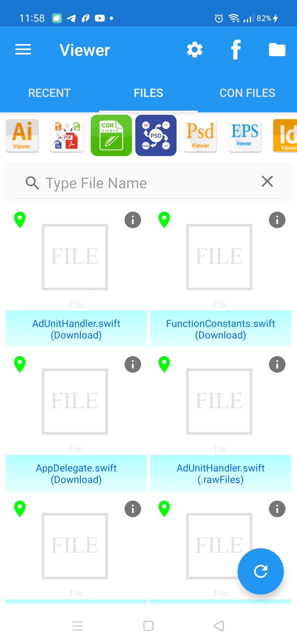The width and height of the screenshot is (297, 644).
Task: Open AppDelegate.swift (Download) file label
Action: coord(76,473)
